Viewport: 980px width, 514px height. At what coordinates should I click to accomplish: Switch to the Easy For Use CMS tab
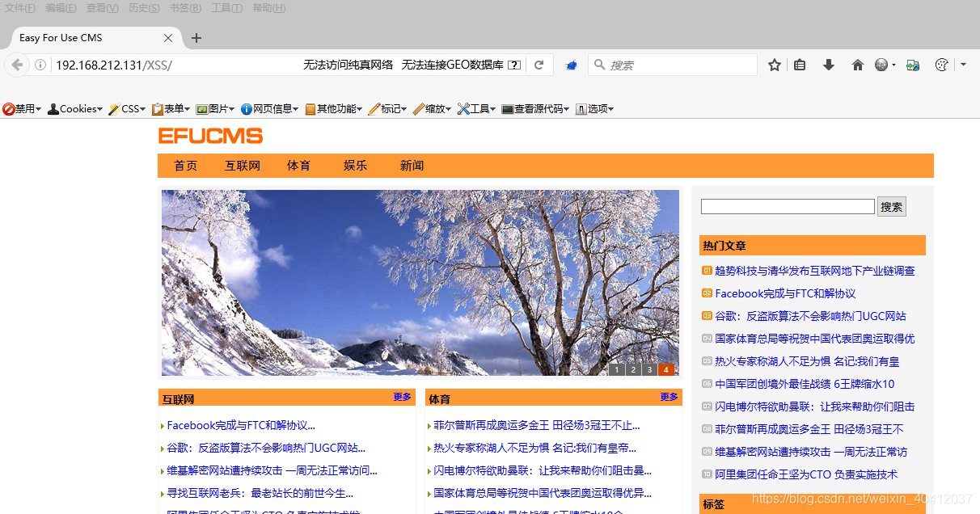click(81, 37)
